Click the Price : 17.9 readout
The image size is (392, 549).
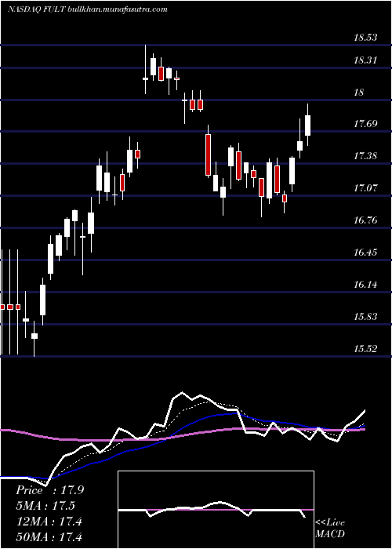[49, 490]
